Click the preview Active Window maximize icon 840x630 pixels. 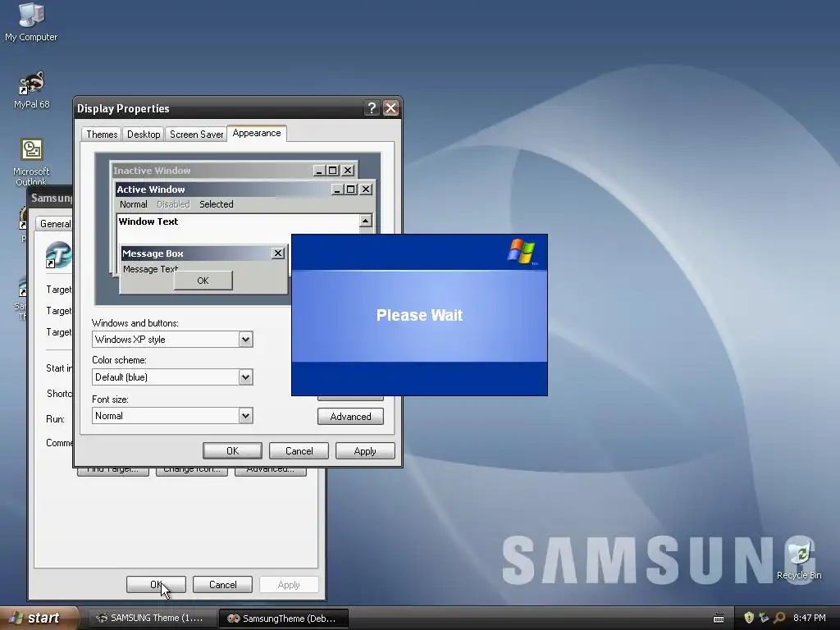pyautogui.click(x=351, y=189)
